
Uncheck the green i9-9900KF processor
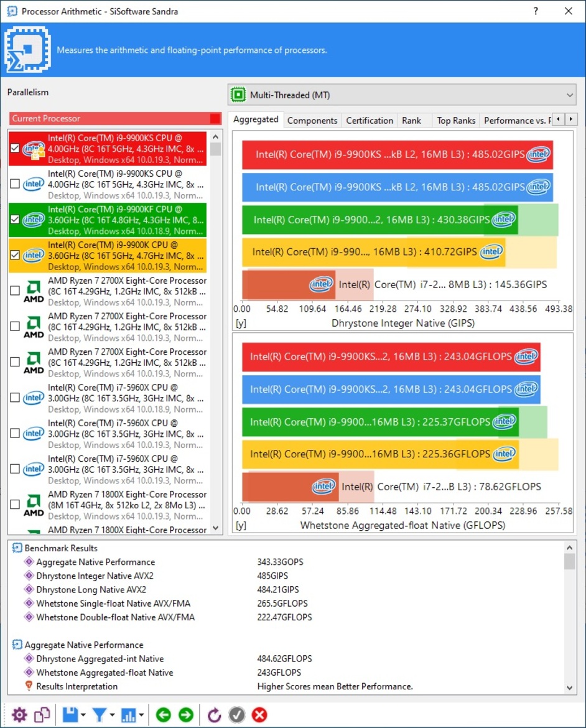point(15,220)
